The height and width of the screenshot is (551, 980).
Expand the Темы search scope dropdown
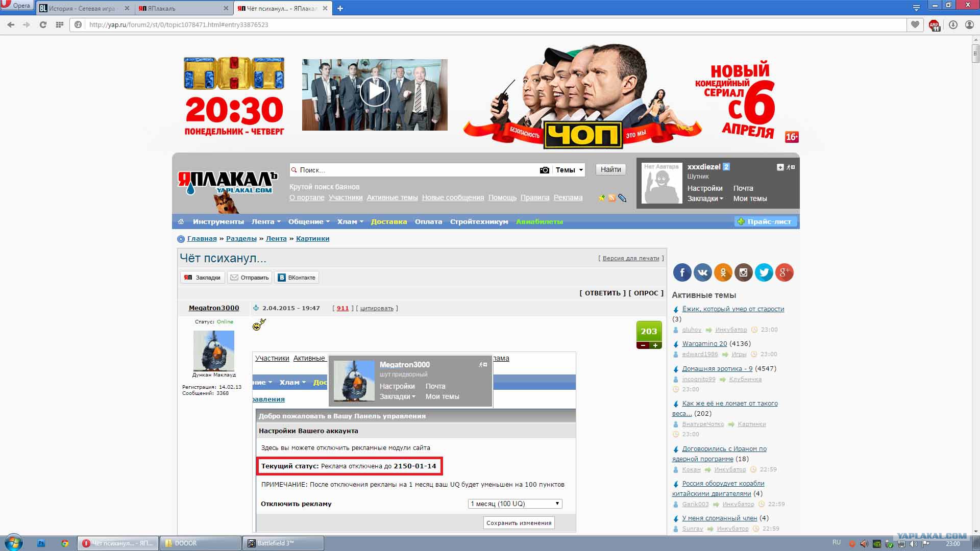pos(570,170)
